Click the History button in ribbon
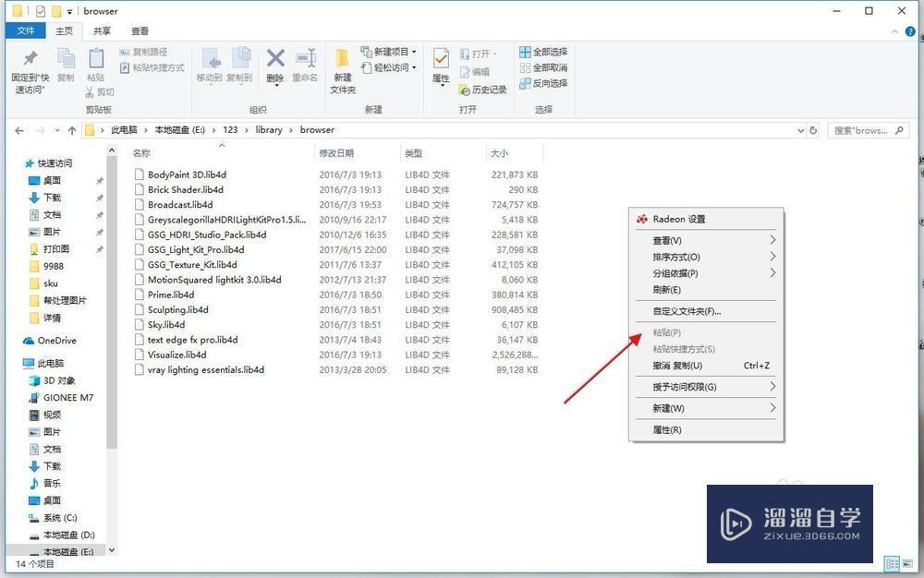Image resolution: width=924 pixels, height=578 pixels. point(482,90)
